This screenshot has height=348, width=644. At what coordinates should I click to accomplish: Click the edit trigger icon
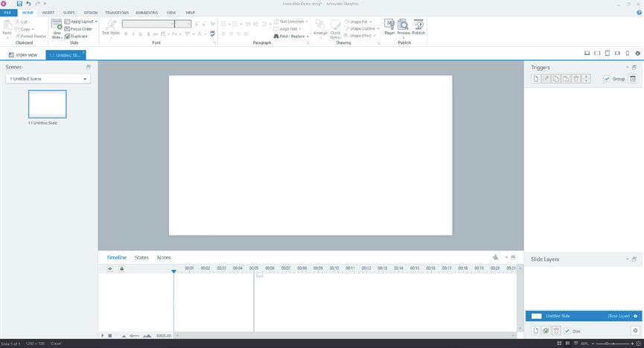point(546,78)
